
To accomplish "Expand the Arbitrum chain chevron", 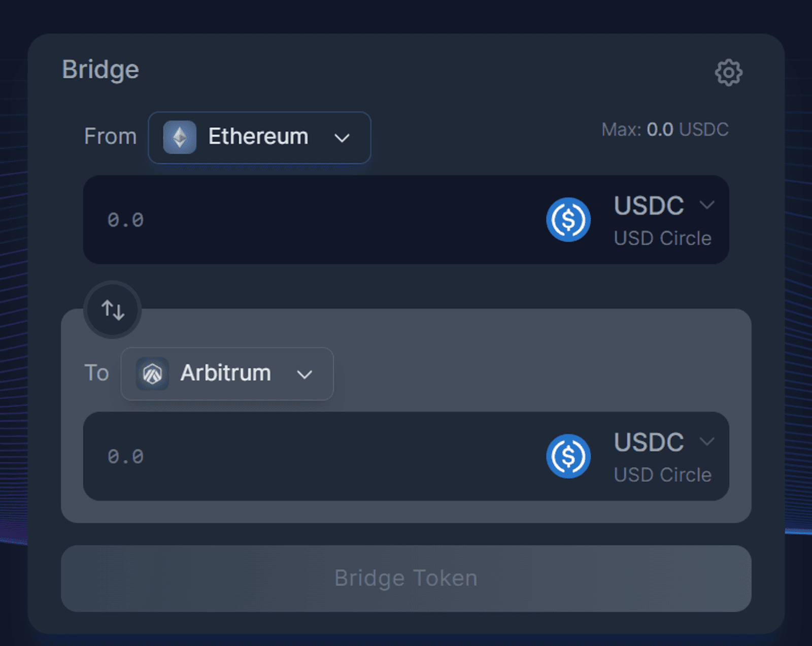I will point(304,375).
